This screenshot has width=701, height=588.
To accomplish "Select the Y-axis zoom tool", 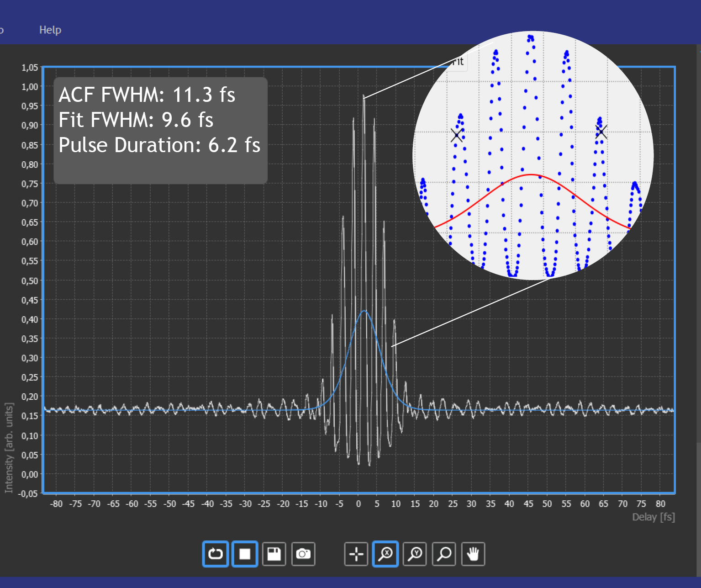I will point(414,554).
